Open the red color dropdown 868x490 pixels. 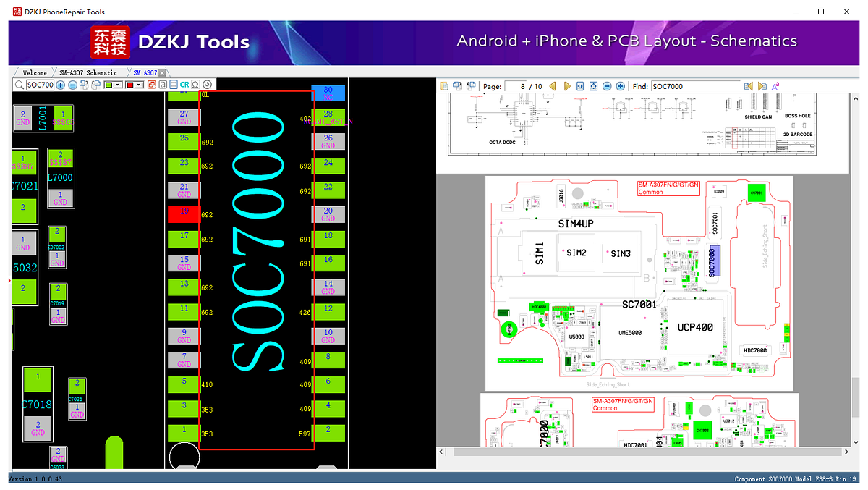[x=137, y=84]
